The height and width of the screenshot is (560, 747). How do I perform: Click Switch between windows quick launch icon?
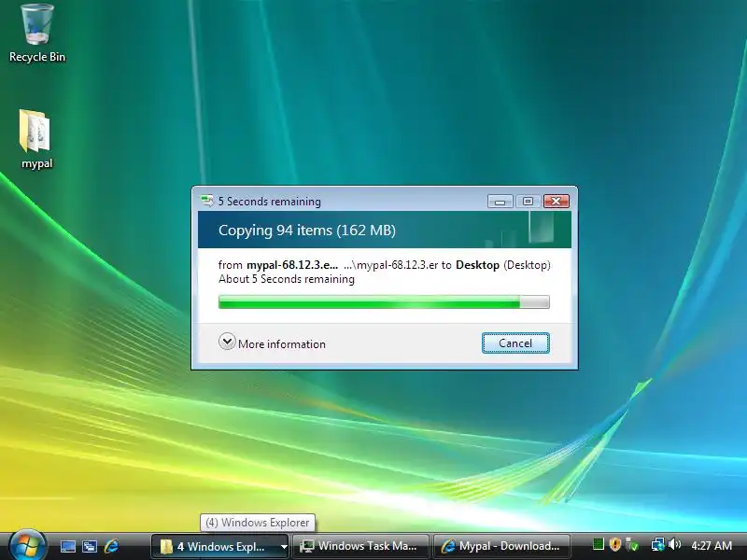click(x=90, y=546)
